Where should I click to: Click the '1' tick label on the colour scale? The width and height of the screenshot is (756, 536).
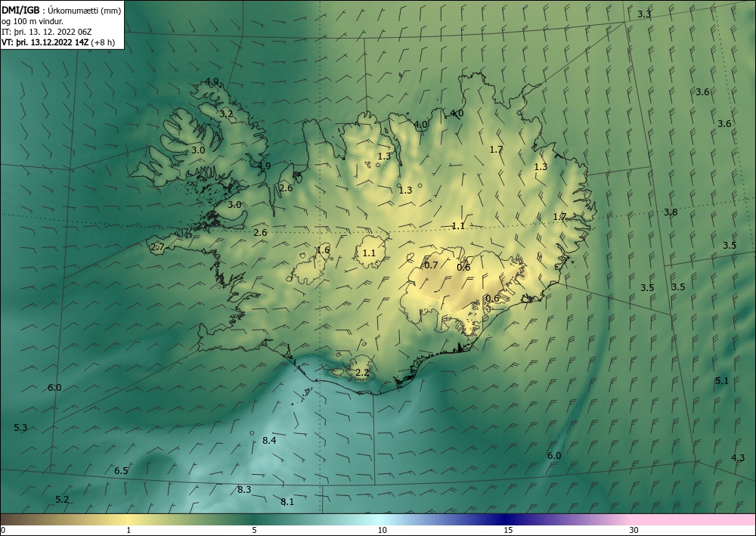point(129,530)
